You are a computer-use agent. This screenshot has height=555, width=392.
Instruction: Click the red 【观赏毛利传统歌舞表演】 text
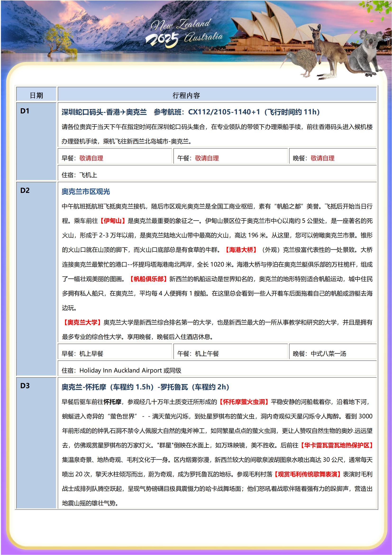308,474
